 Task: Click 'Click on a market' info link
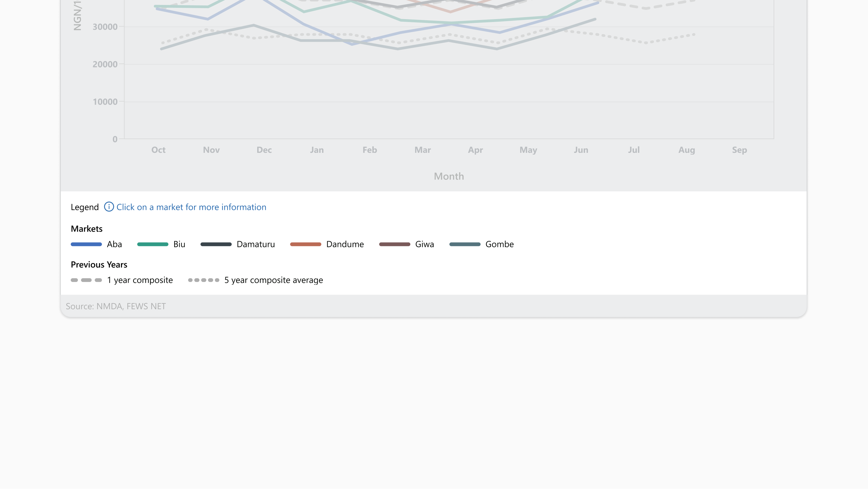click(x=191, y=207)
